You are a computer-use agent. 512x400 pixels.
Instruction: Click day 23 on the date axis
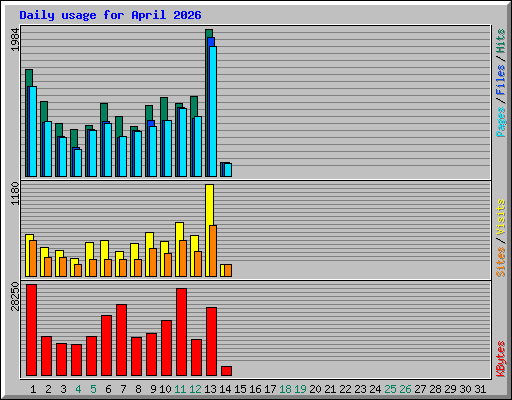(x=360, y=389)
